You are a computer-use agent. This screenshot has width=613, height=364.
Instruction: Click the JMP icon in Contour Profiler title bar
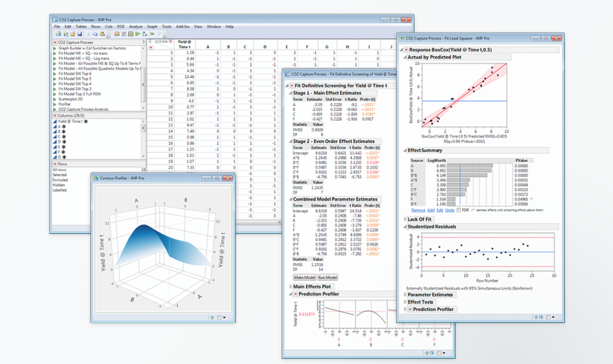click(x=96, y=178)
